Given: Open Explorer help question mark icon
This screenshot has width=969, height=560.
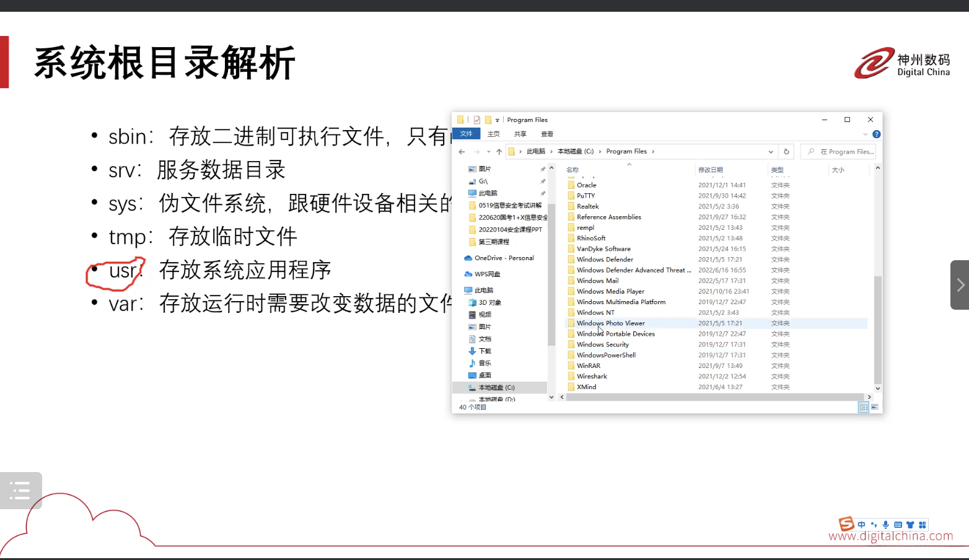Looking at the screenshot, I should [876, 134].
